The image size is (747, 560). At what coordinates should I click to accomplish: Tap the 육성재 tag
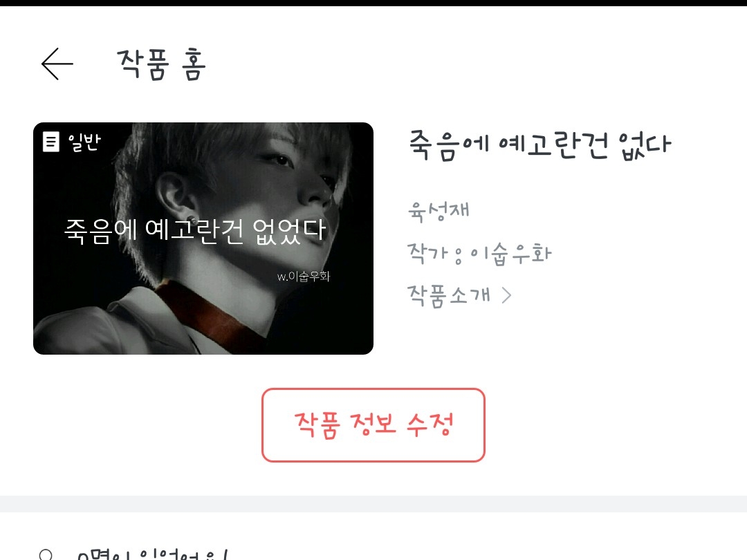(x=439, y=211)
